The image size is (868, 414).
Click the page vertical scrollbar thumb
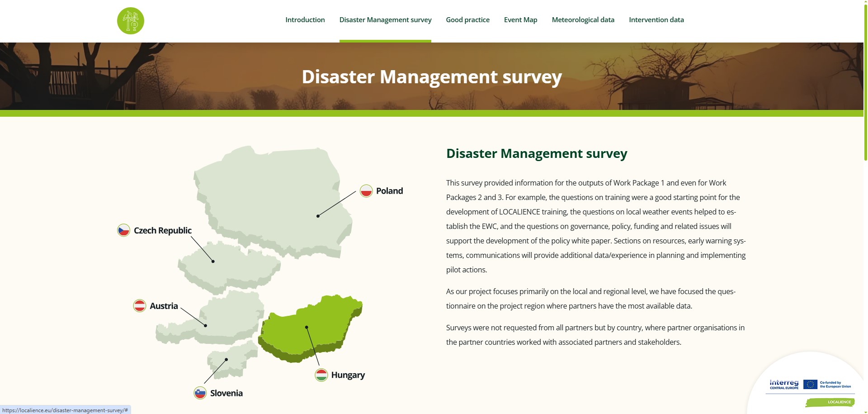click(865, 81)
